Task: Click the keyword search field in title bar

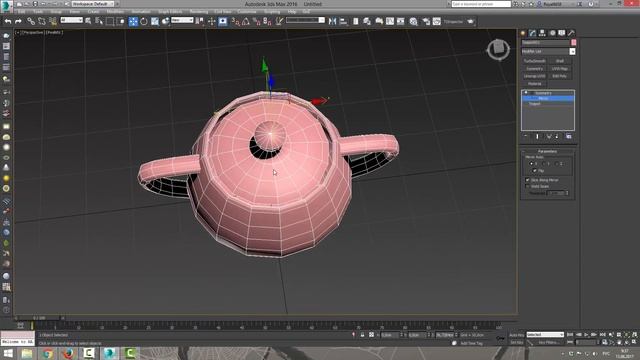Action: pos(481,4)
